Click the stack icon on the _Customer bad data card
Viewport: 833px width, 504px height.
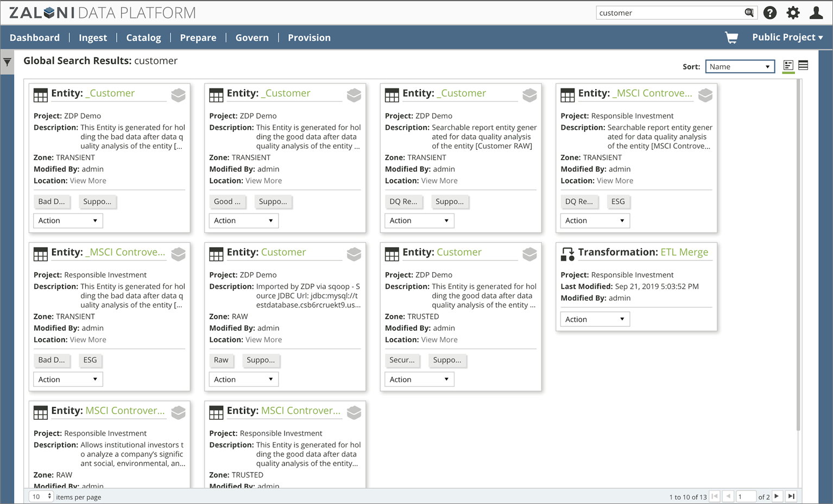point(178,95)
